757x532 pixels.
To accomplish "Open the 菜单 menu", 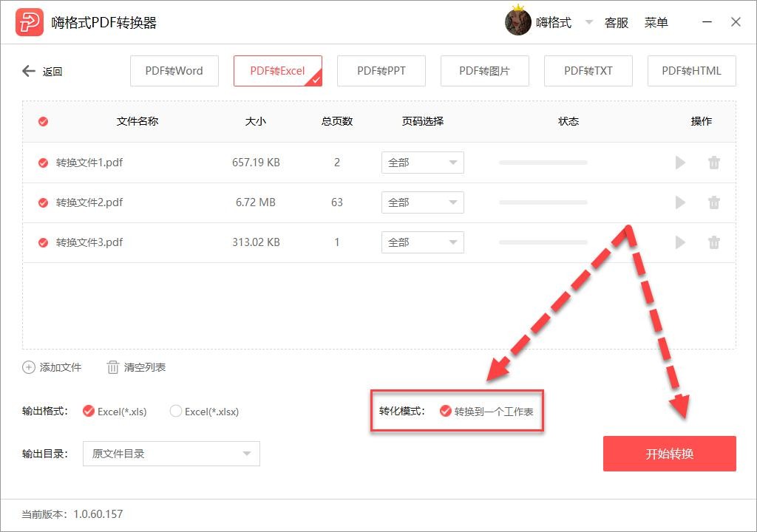I will coord(656,23).
